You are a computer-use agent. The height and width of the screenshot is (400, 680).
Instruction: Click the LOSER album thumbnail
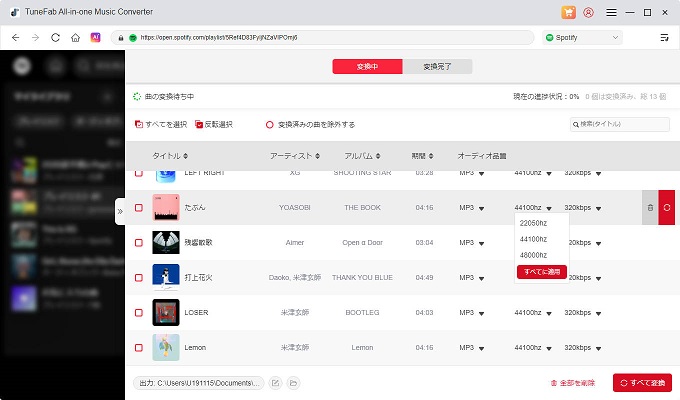[x=166, y=312]
